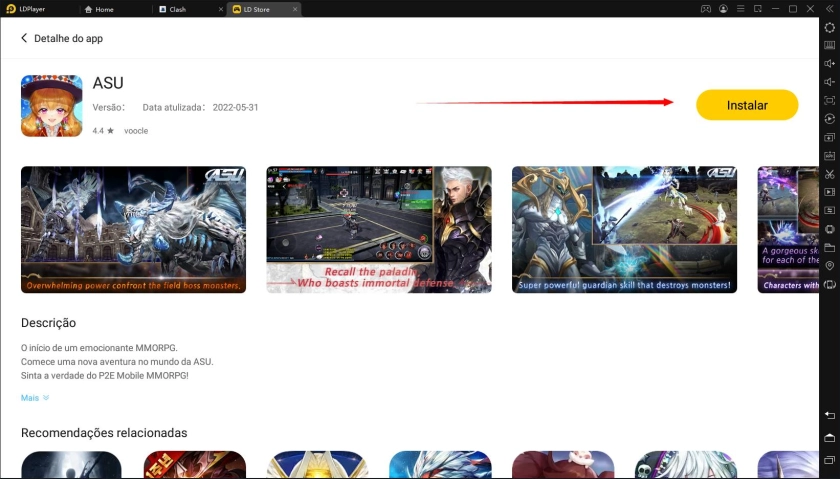Click the Detalhe do app heading text
Screen dimensions: 840x479
point(69,39)
